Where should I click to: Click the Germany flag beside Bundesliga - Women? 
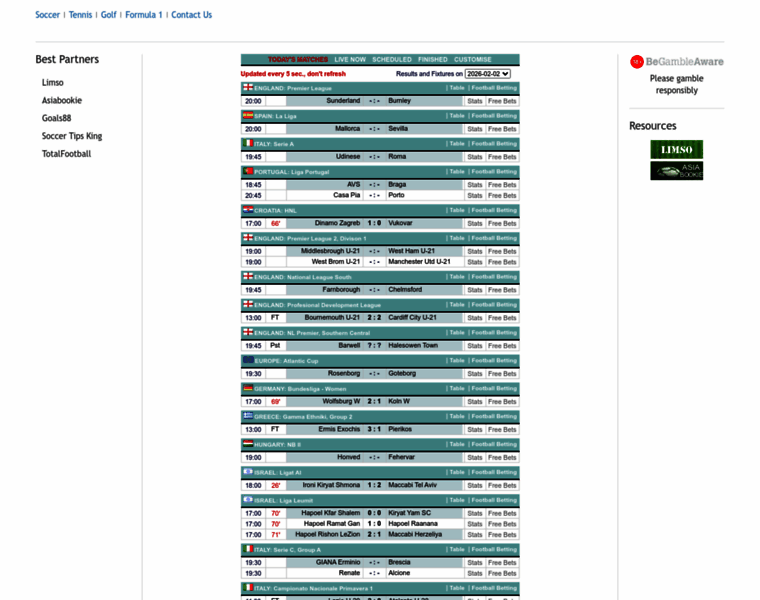(x=248, y=388)
